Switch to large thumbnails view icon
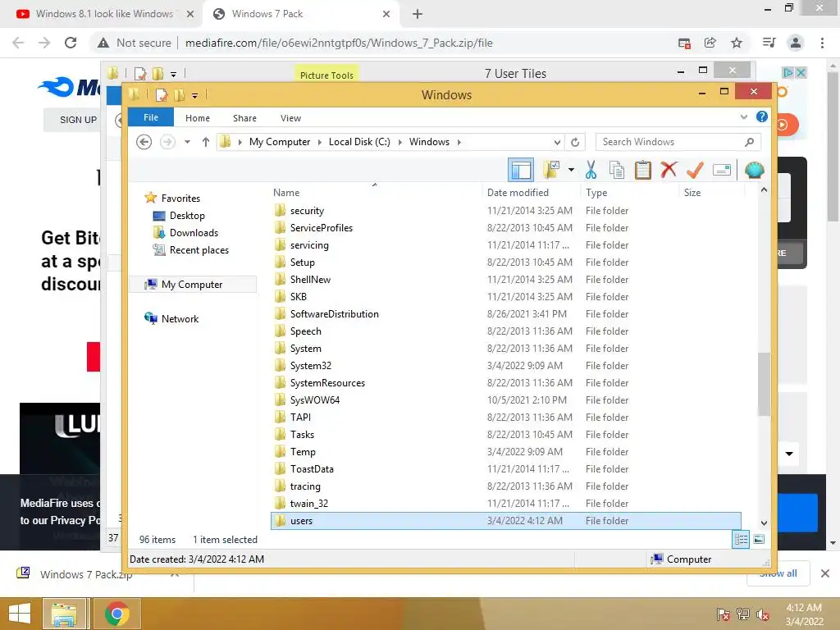 [x=759, y=539]
